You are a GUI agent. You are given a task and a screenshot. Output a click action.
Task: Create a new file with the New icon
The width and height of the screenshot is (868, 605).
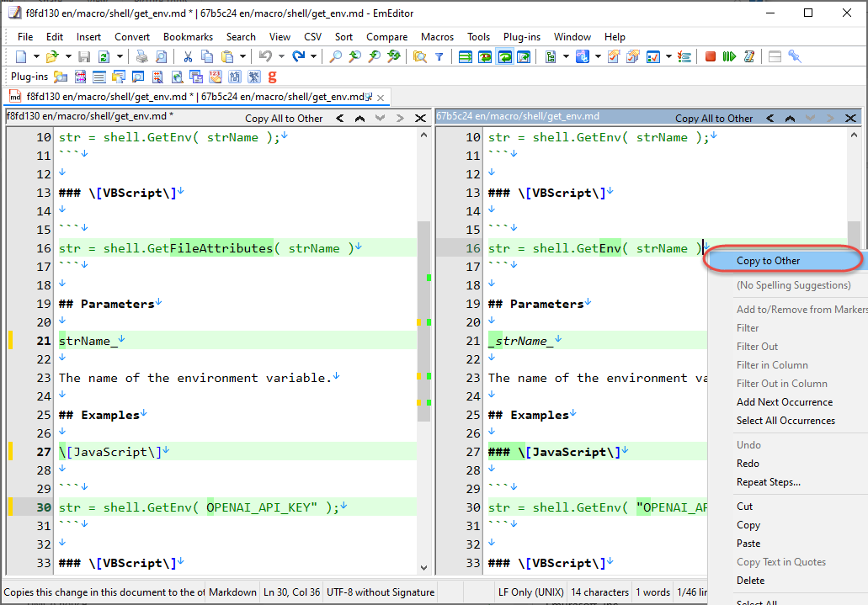click(x=21, y=56)
